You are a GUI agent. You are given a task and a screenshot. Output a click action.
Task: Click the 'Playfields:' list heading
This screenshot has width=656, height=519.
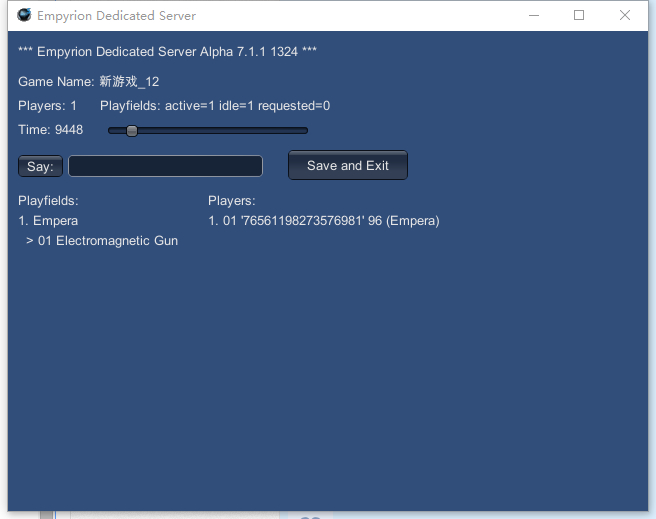click(x=48, y=200)
